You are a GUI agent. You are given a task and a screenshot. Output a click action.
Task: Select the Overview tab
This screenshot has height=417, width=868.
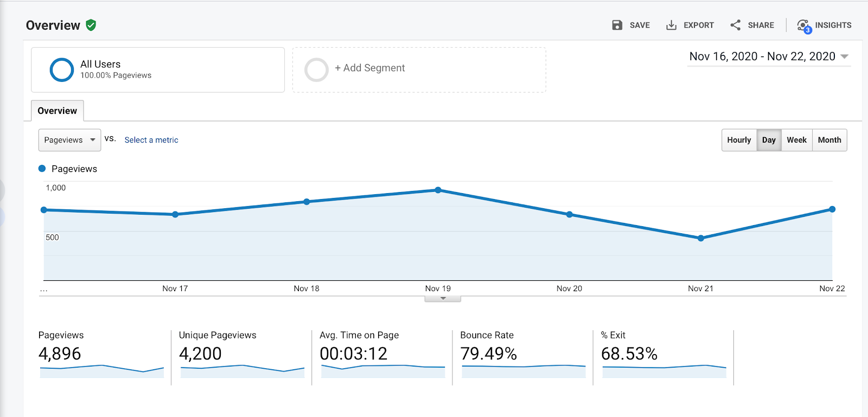coord(57,111)
